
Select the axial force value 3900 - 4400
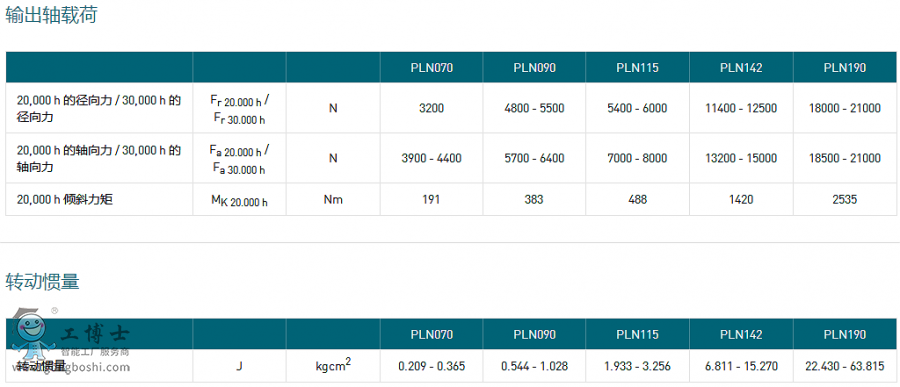click(431, 158)
